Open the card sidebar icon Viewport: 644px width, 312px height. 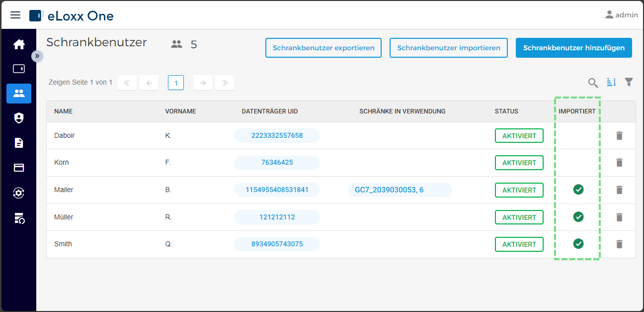(19, 168)
